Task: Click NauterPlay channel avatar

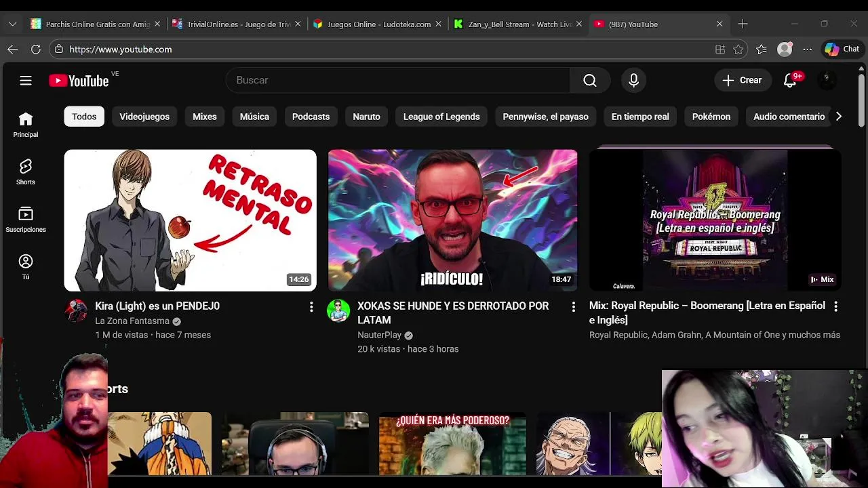Action: (338, 310)
